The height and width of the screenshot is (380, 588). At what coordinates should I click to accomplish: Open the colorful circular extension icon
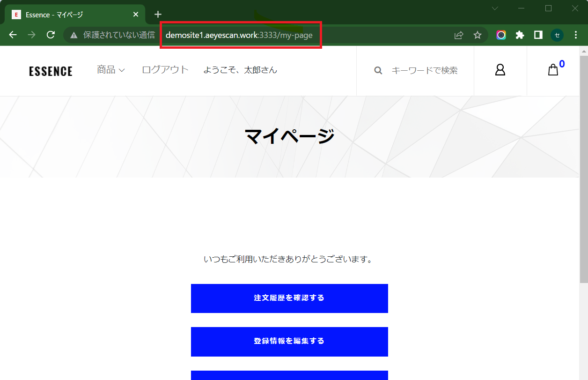point(501,35)
